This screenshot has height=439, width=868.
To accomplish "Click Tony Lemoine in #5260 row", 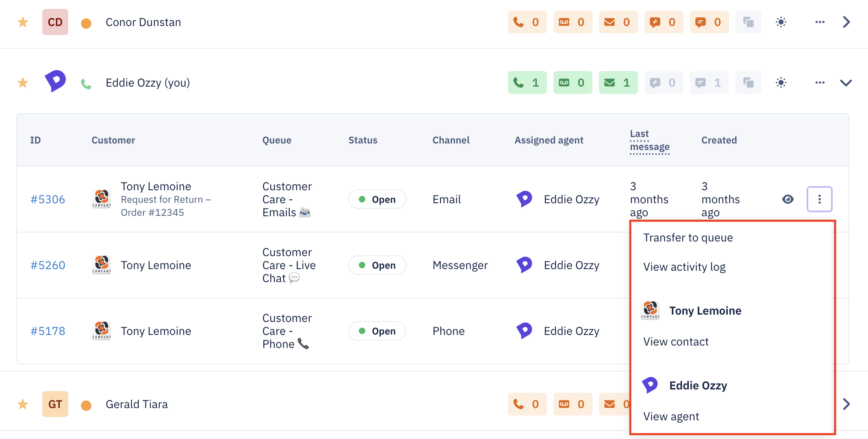I will 156,265.
